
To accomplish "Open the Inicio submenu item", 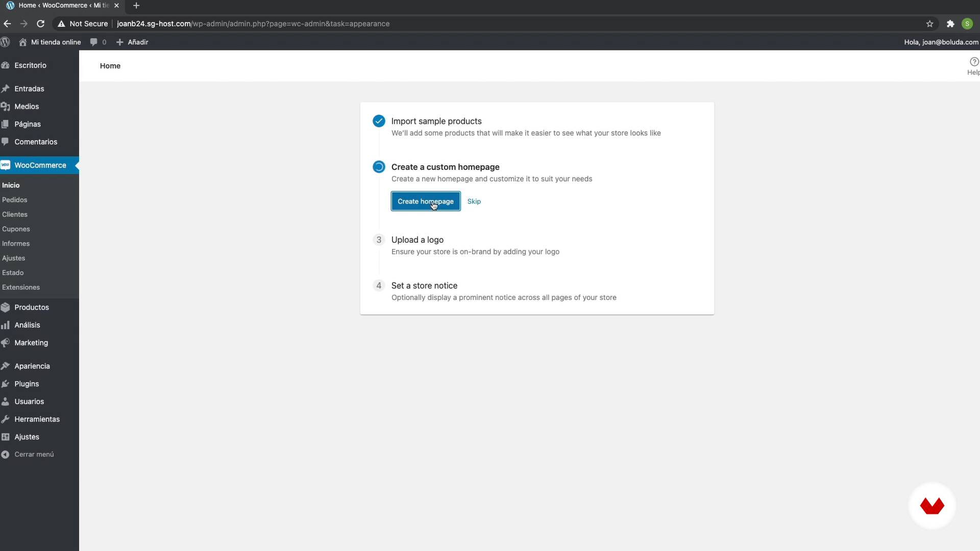I will [11, 185].
